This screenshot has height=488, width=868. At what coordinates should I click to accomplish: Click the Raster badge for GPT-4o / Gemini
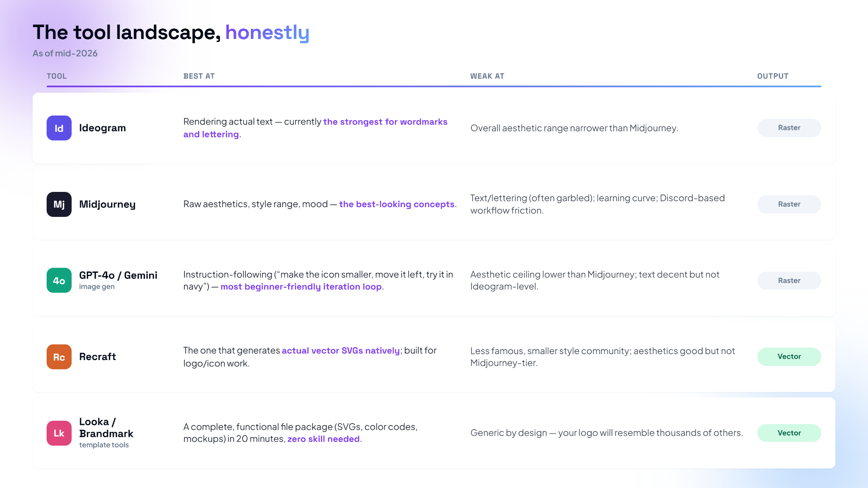point(789,280)
